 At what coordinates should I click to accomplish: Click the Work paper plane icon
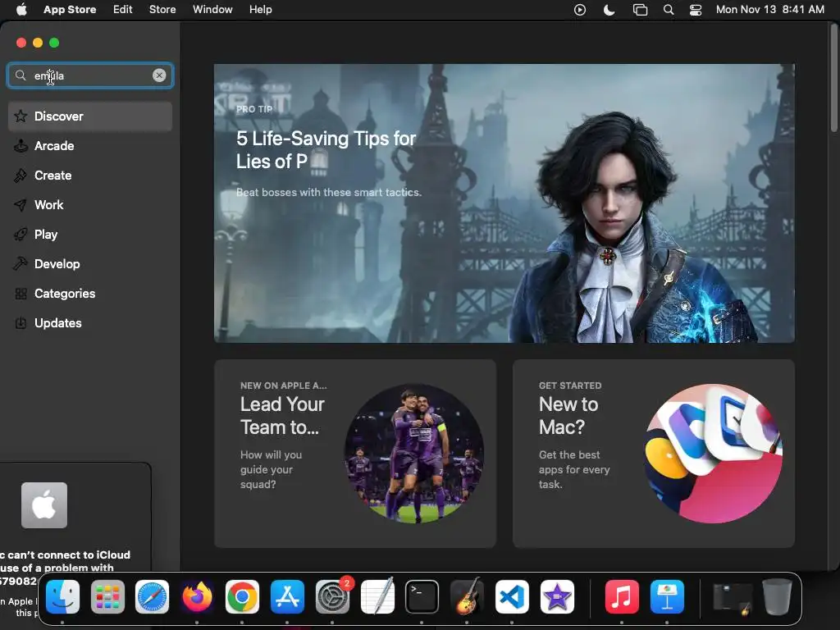(21, 204)
